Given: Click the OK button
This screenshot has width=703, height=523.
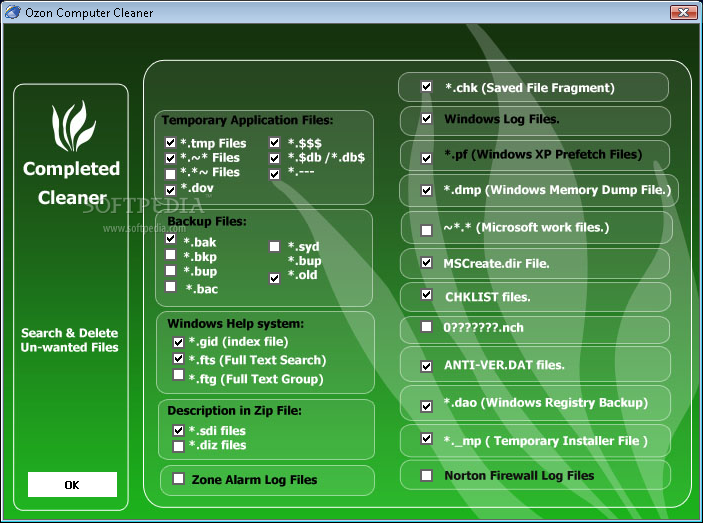Looking at the screenshot, I should pyautogui.click(x=72, y=484).
